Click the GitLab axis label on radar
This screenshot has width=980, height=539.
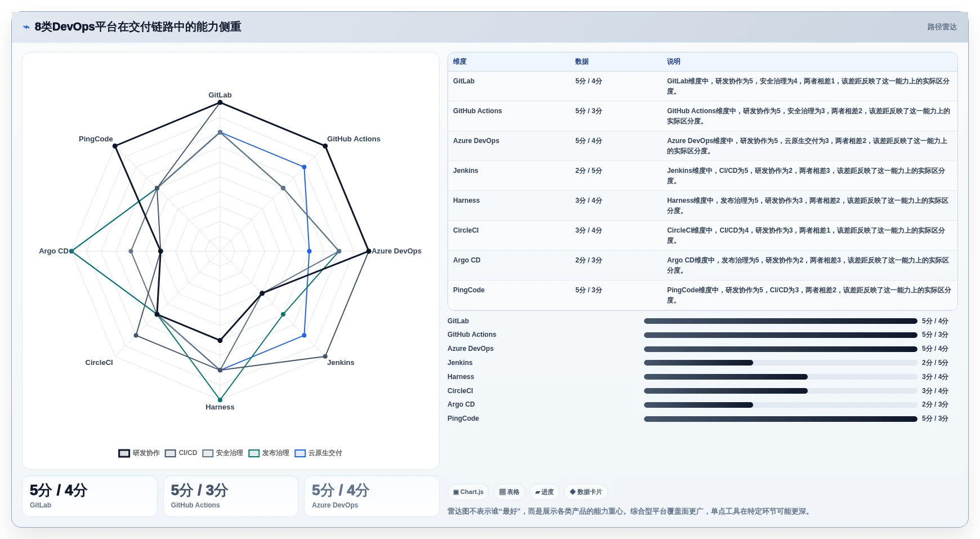click(x=220, y=95)
